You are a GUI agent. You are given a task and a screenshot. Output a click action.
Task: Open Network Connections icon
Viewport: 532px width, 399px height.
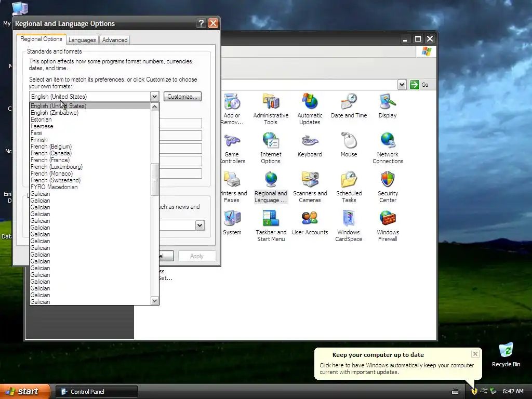[x=388, y=148]
